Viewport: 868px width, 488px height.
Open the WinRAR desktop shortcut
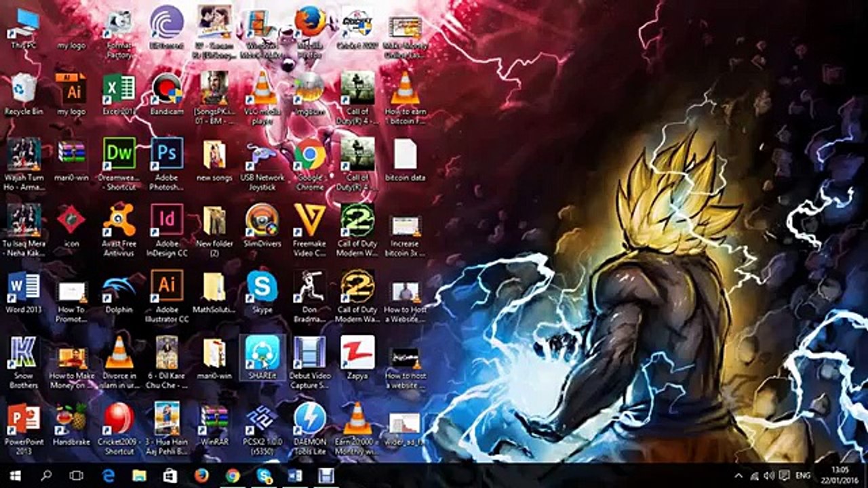coord(214,424)
